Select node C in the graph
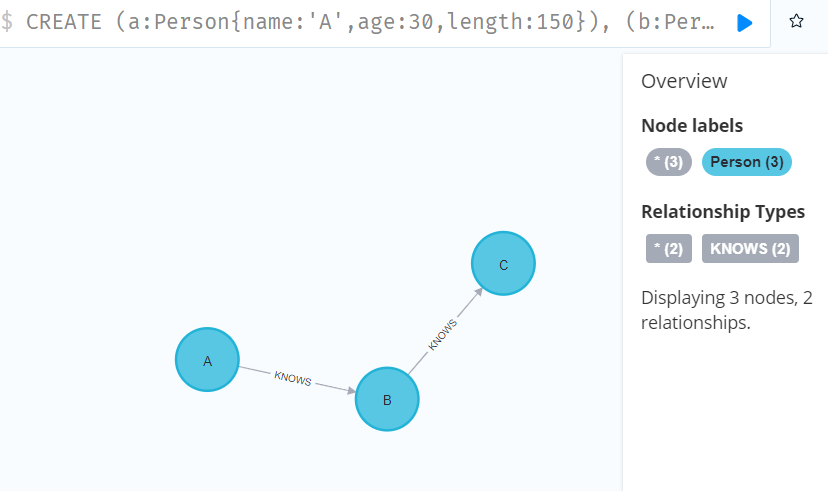Viewport: 828px width, 491px height. coord(503,263)
